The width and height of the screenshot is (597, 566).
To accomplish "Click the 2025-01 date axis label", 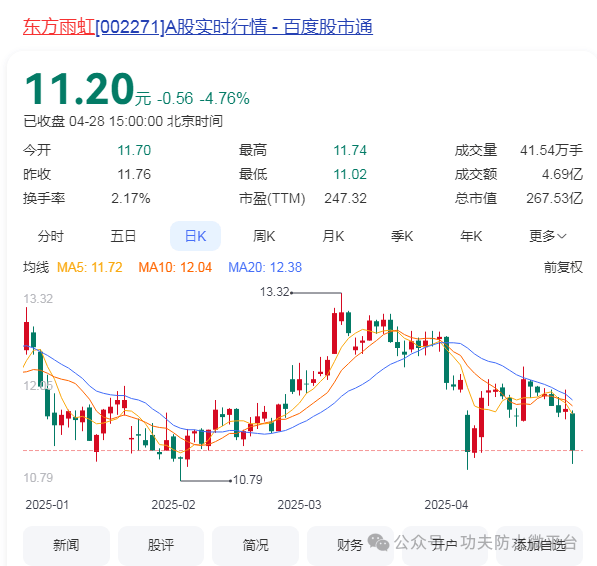I will click(47, 505).
